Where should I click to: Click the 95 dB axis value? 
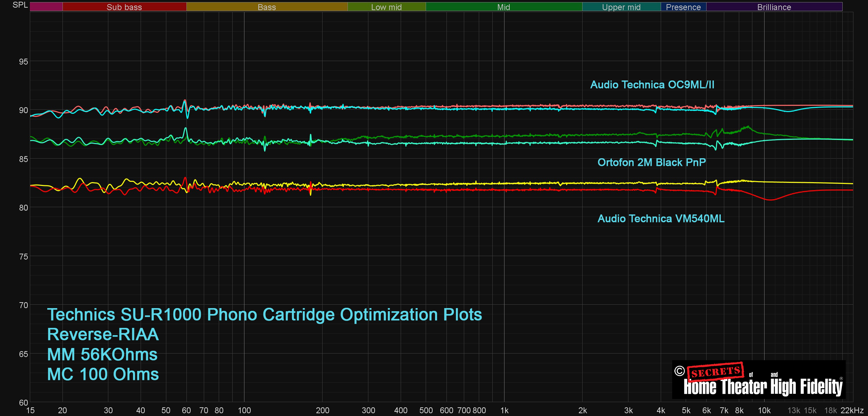(x=23, y=62)
